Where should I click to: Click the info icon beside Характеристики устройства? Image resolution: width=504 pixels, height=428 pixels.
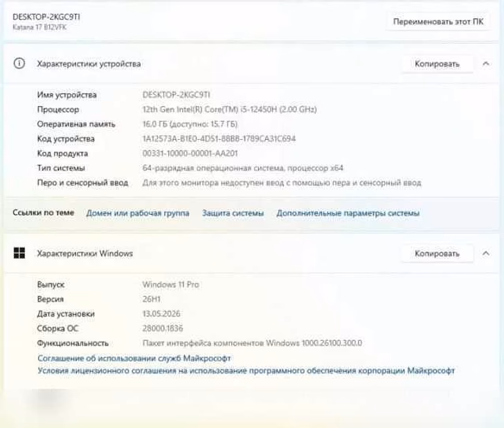point(19,63)
